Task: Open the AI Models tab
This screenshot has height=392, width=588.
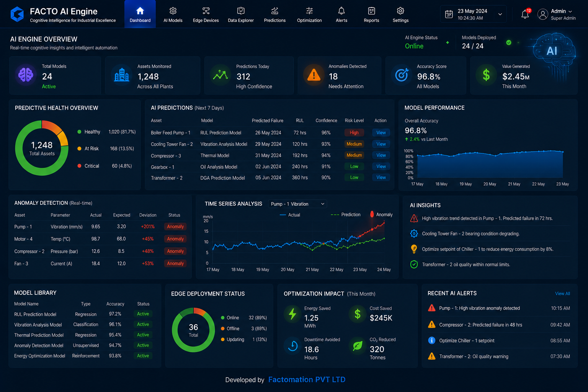Action: [x=173, y=14]
